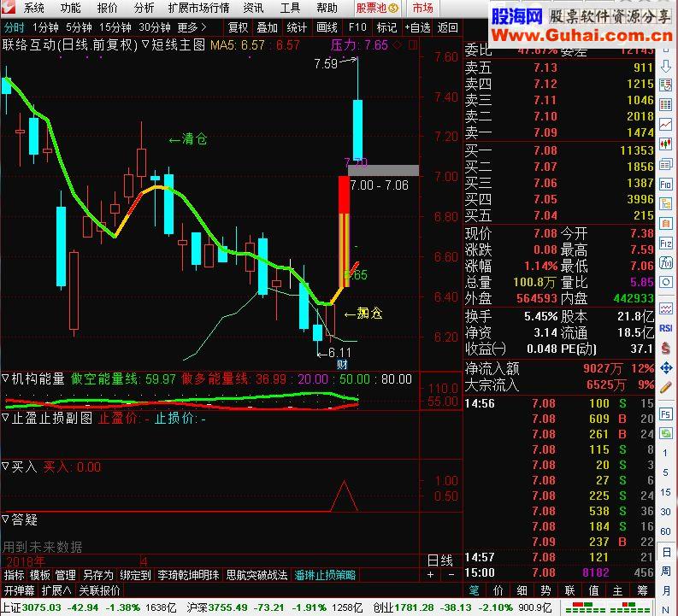Click the zoom in plus button below chart
This screenshot has width=678, height=616.
[x=430, y=574]
